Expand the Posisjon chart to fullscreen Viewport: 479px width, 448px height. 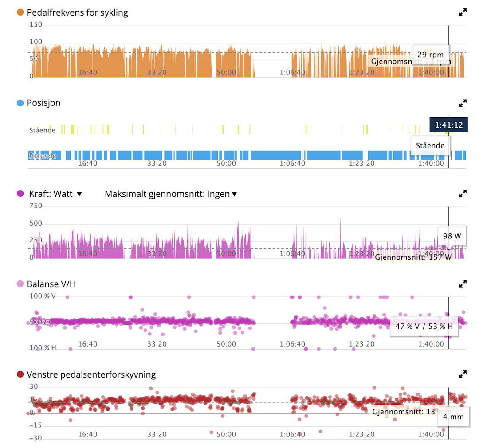point(463,103)
